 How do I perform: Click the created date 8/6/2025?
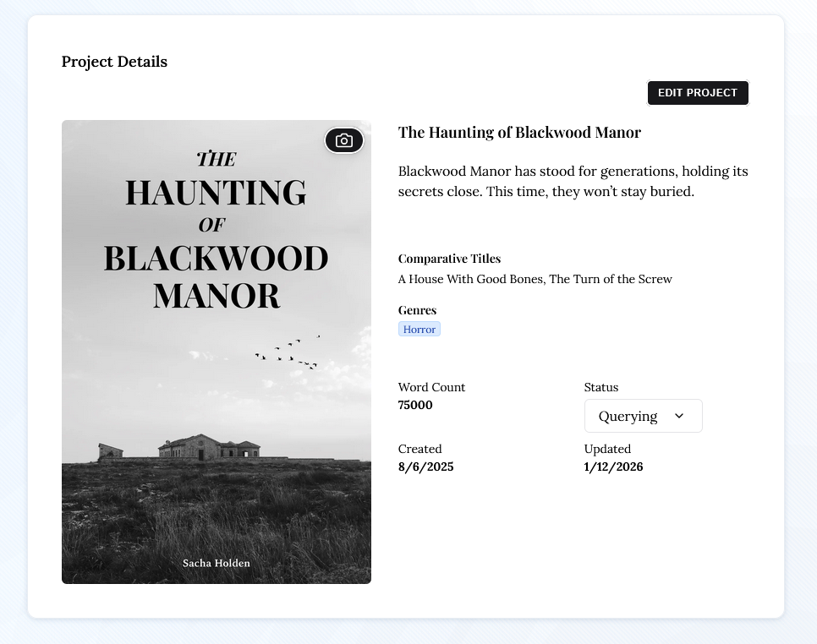click(425, 467)
